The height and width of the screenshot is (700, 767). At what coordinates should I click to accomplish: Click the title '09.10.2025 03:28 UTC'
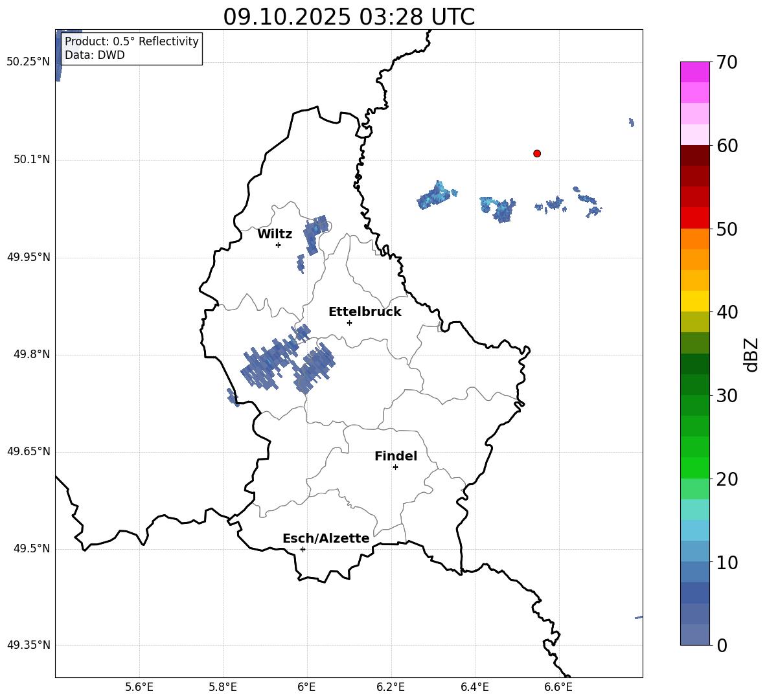point(349,17)
